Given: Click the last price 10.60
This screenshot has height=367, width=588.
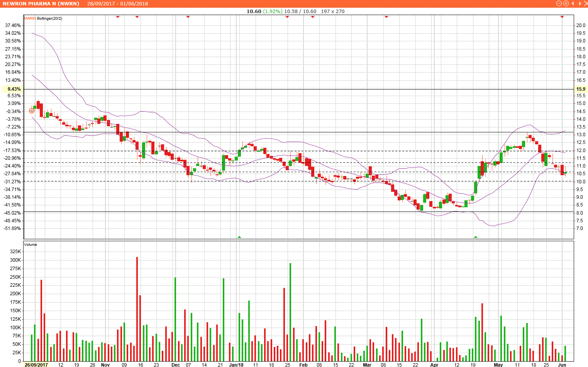Looking at the screenshot, I should pyautogui.click(x=254, y=11).
